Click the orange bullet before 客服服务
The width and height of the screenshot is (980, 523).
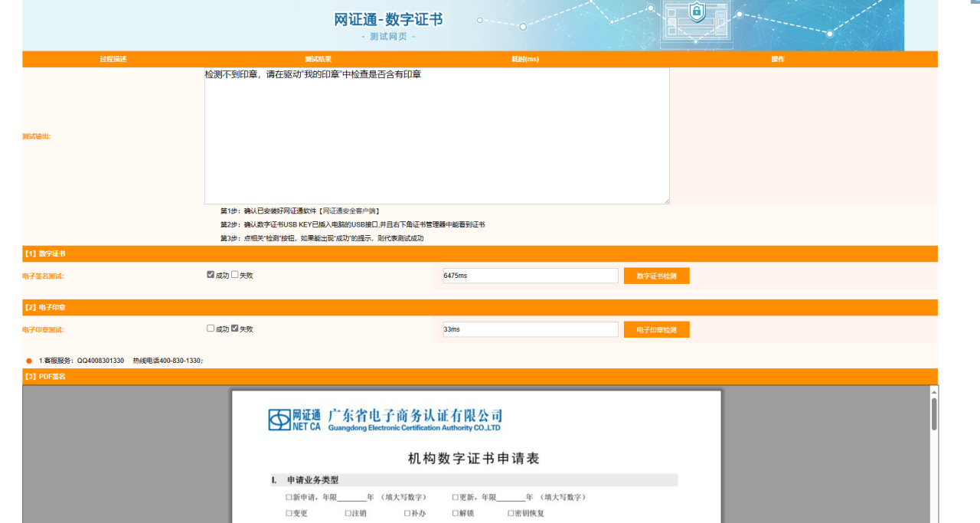pos(29,361)
